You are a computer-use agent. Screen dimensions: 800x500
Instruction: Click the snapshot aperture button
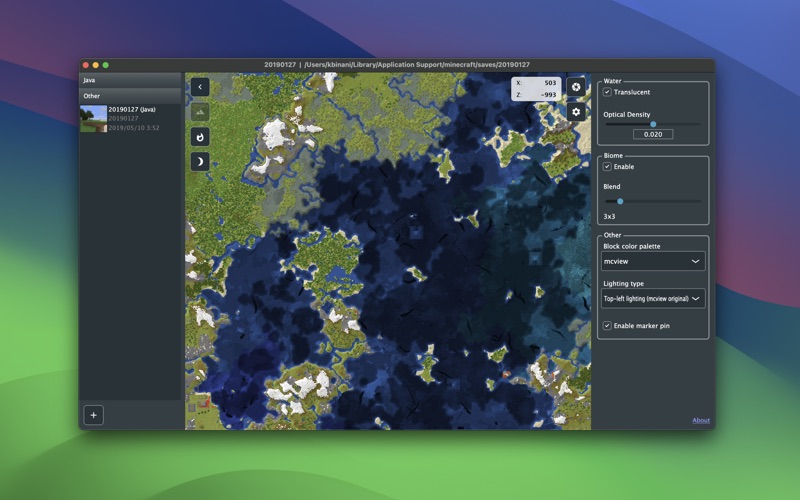click(x=576, y=87)
